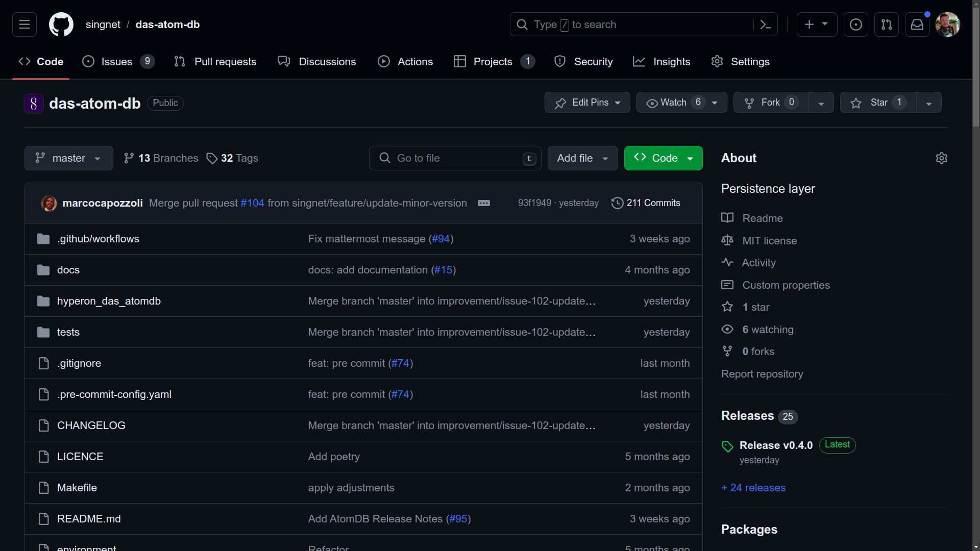Screen dimensions: 980x551
Task: Open the command palette icon in search bar
Action: tap(765, 24)
